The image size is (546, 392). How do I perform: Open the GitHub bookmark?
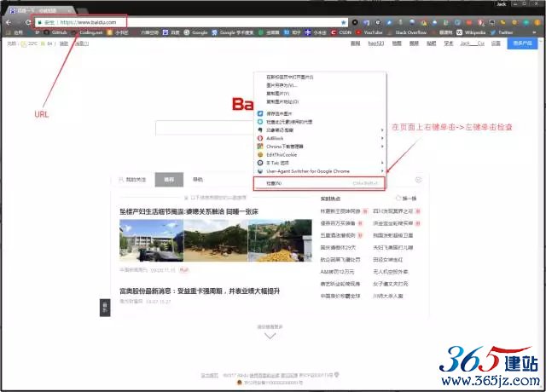click(x=55, y=32)
